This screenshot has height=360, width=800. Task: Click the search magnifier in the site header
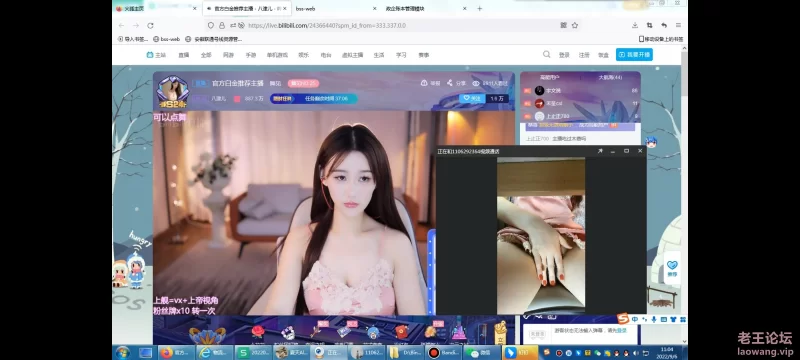[546, 54]
